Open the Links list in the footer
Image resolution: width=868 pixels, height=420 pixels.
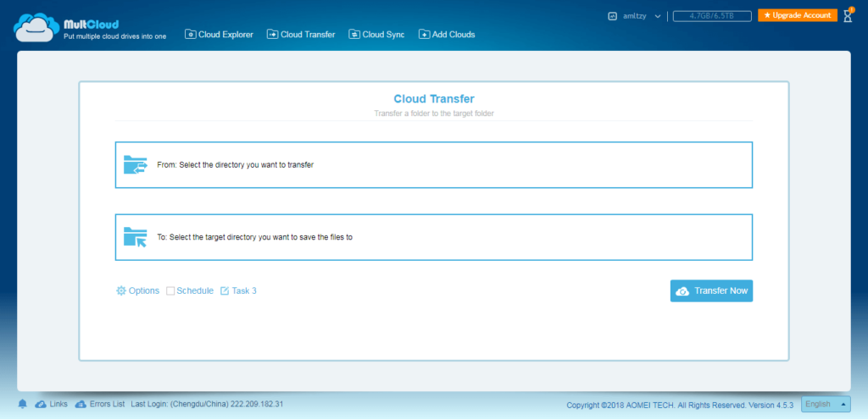click(58, 404)
